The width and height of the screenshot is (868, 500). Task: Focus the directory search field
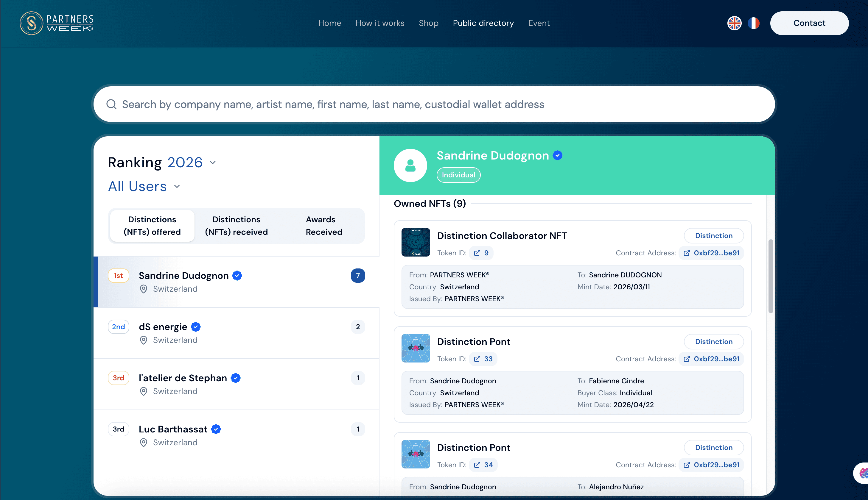coord(434,104)
